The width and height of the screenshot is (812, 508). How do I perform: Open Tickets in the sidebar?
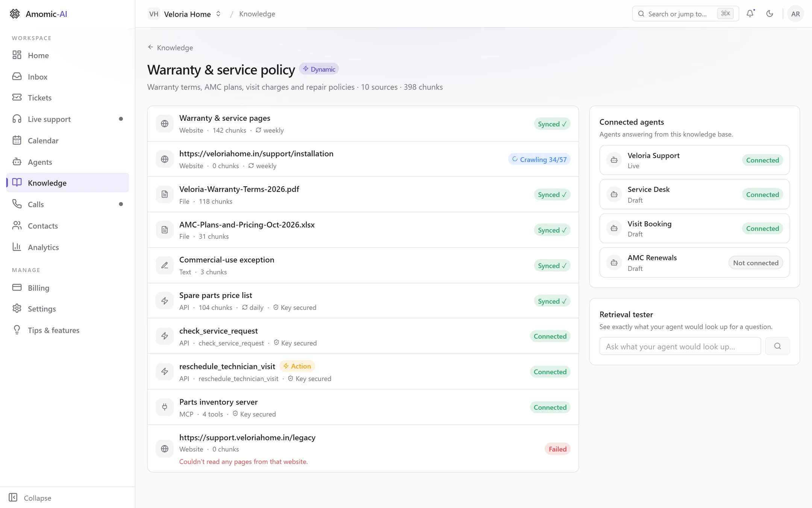click(68, 97)
